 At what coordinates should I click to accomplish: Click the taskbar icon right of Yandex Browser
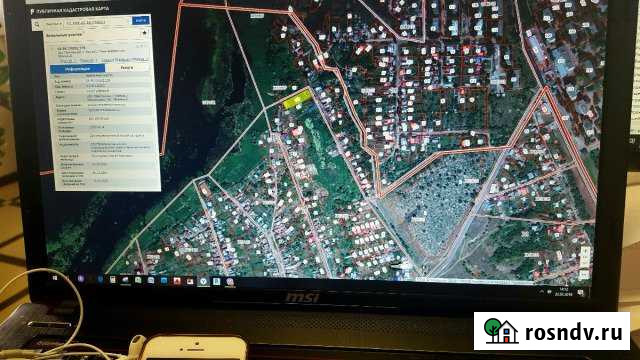tap(216, 282)
